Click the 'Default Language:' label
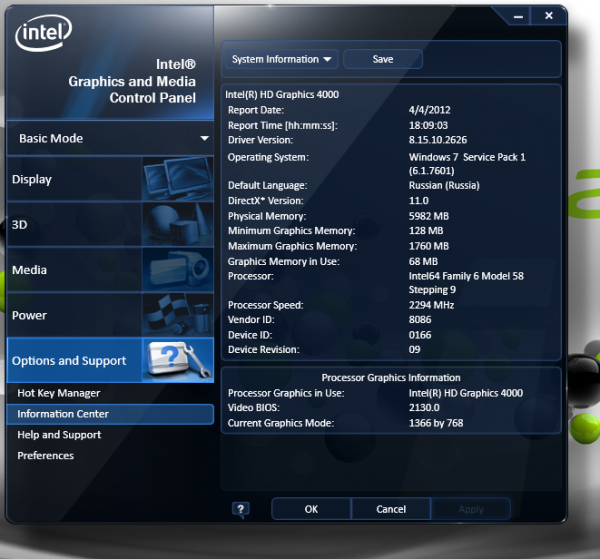Viewport: 600px width, 559px height. point(267,186)
